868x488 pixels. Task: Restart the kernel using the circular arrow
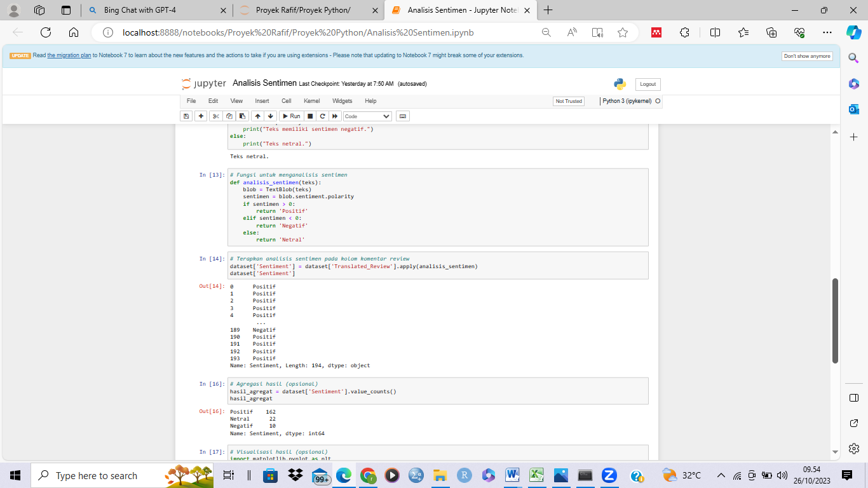click(x=323, y=116)
